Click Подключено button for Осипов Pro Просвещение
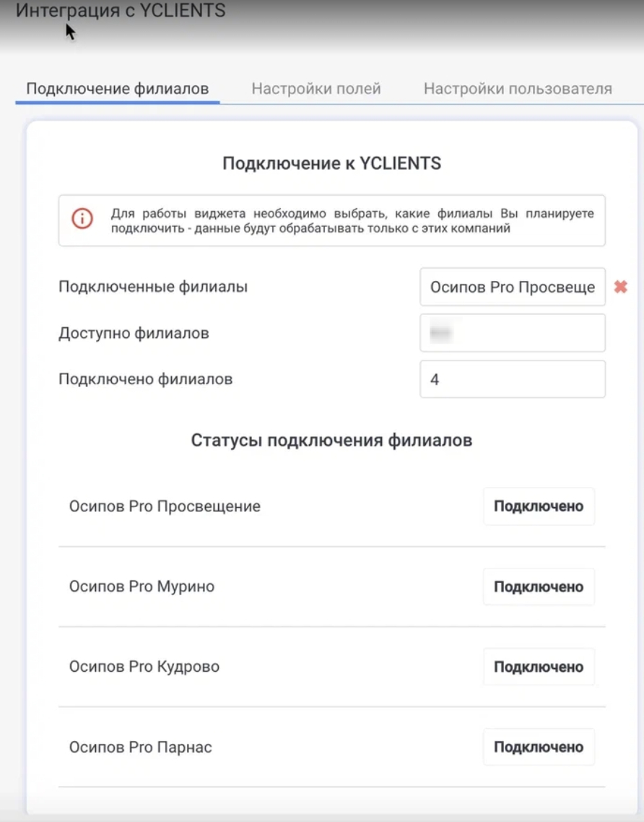Viewport: 644px width, 822px height. (x=538, y=506)
